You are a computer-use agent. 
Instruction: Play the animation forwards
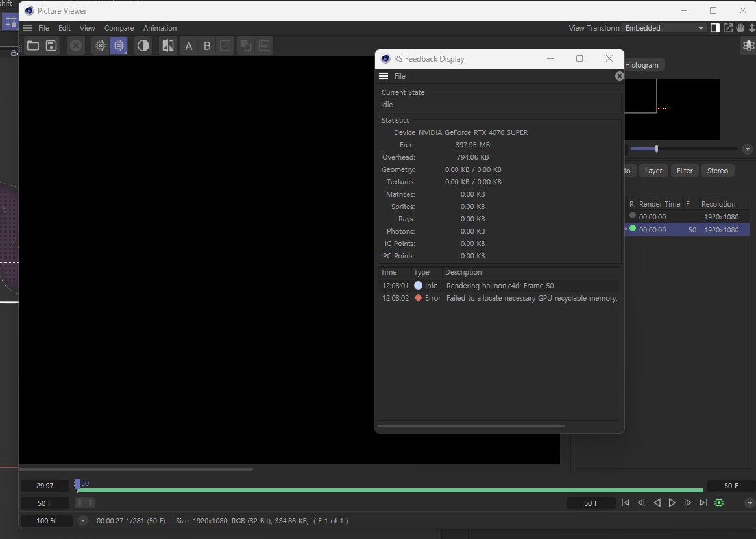point(672,503)
